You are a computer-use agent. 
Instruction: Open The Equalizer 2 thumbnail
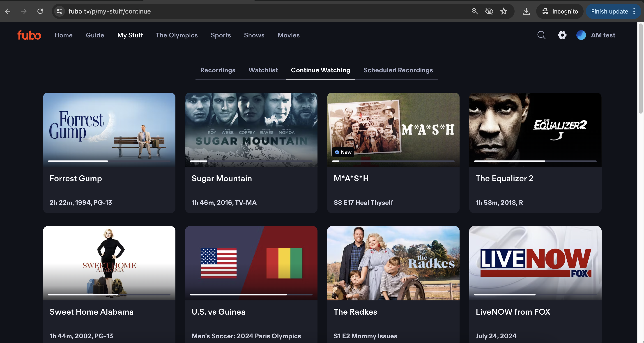[535, 127]
